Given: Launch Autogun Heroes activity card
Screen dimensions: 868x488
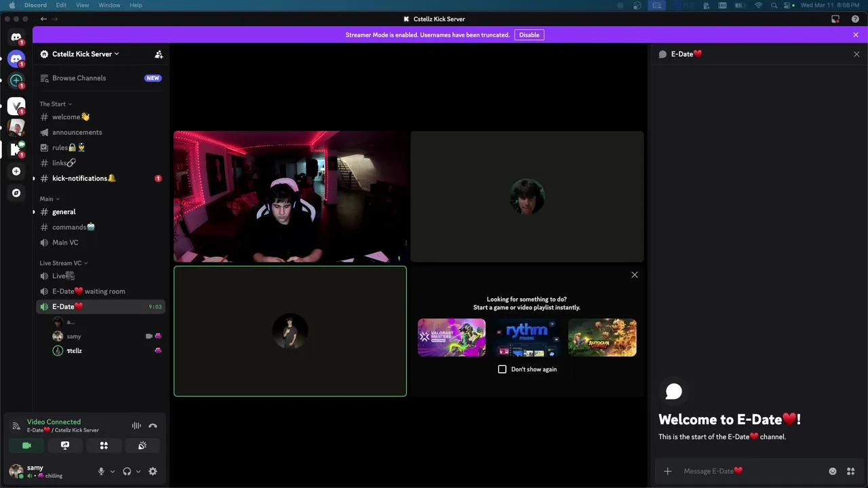Looking at the screenshot, I should (602, 338).
